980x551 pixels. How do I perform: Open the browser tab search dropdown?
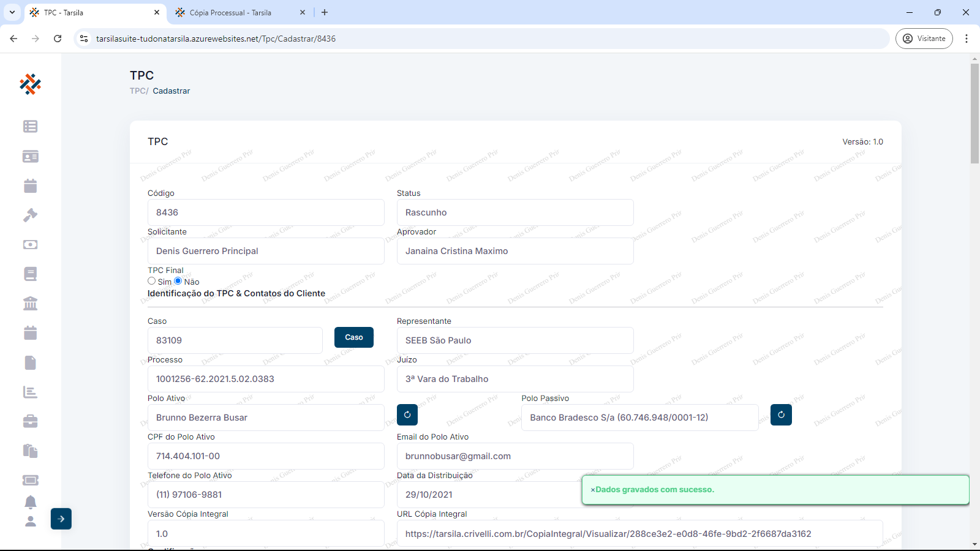point(12,12)
